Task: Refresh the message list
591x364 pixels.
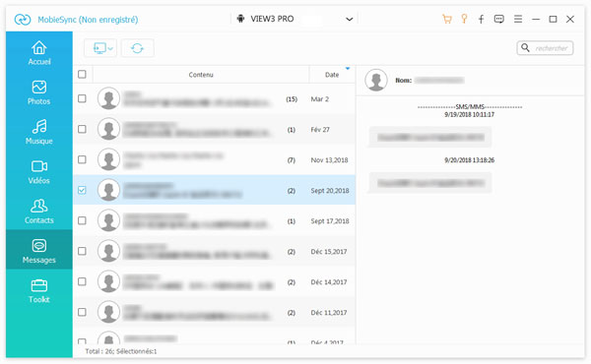Action: [x=137, y=48]
